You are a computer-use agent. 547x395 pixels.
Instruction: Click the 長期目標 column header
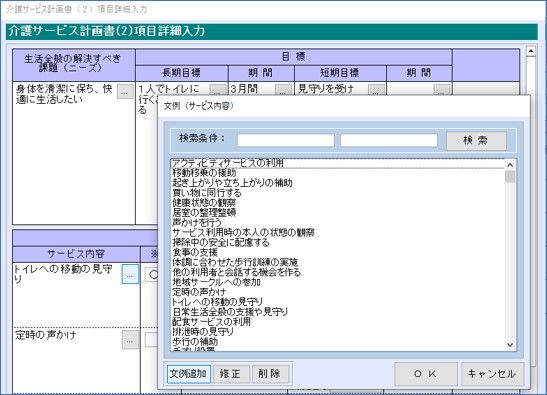coord(182,73)
